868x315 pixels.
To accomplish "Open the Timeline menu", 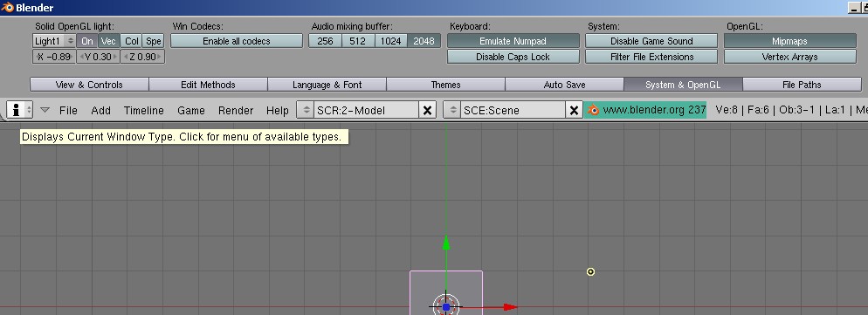I will pos(144,110).
